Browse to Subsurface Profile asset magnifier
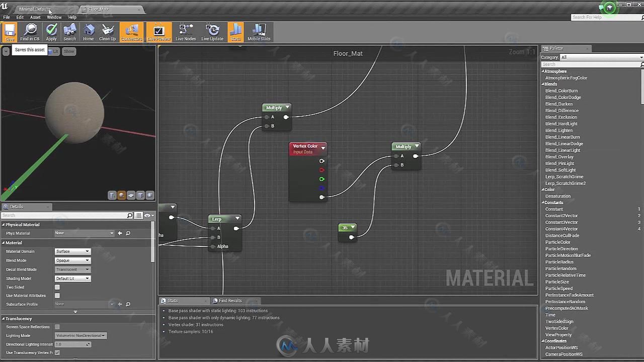 click(x=128, y=304)
